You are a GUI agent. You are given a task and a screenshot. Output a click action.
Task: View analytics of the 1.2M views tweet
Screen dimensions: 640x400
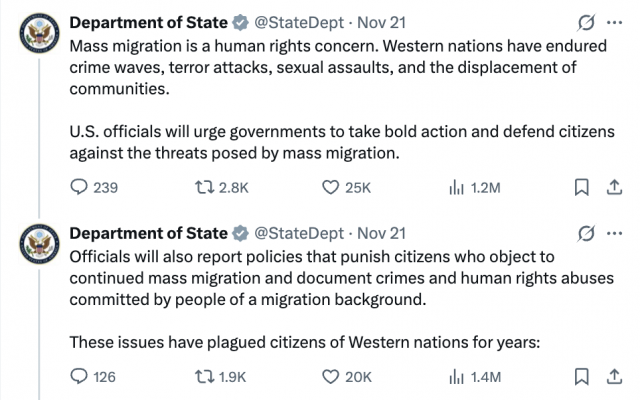tap(457, 187)
